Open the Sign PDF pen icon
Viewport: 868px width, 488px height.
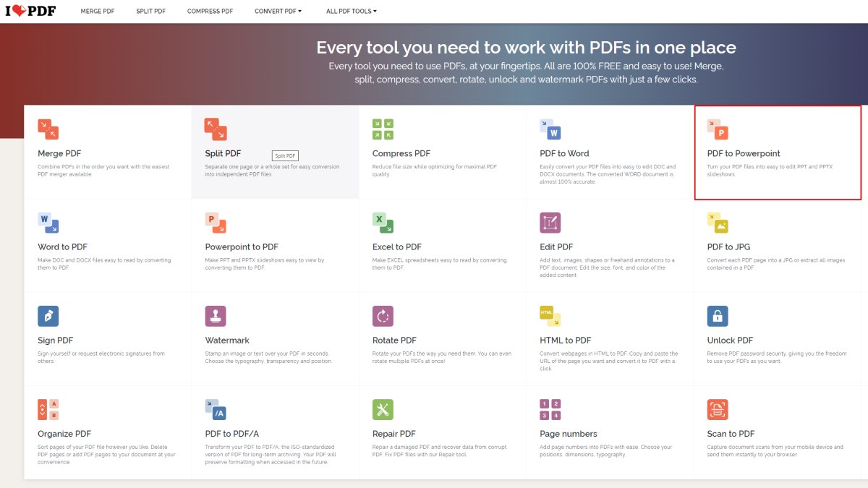coord(48,316)
